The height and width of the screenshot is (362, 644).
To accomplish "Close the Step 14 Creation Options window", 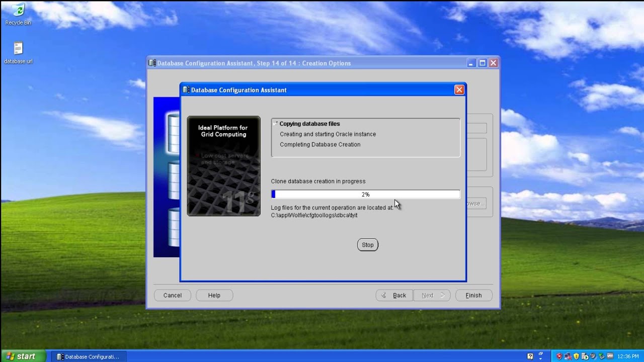I will (x=494, y=63).
